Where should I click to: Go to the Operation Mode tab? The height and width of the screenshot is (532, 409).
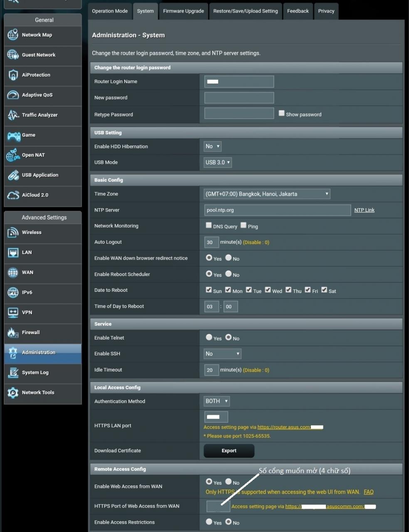[110, 11]
